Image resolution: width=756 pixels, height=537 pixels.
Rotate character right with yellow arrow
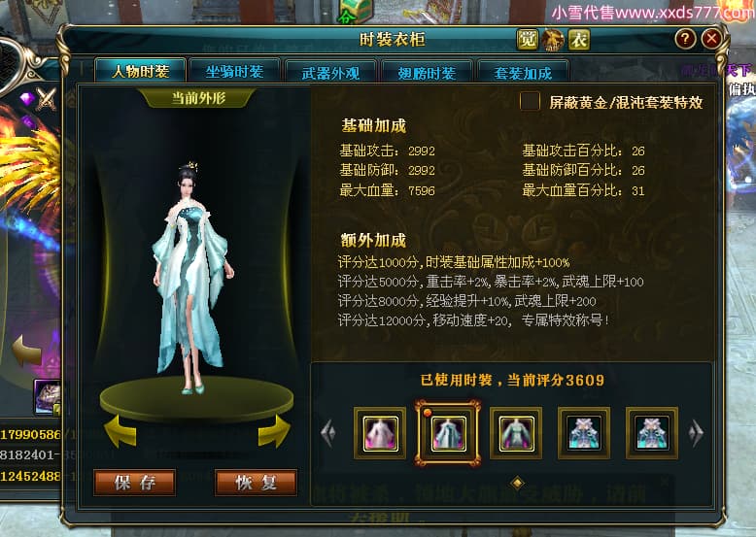point(274,431)
